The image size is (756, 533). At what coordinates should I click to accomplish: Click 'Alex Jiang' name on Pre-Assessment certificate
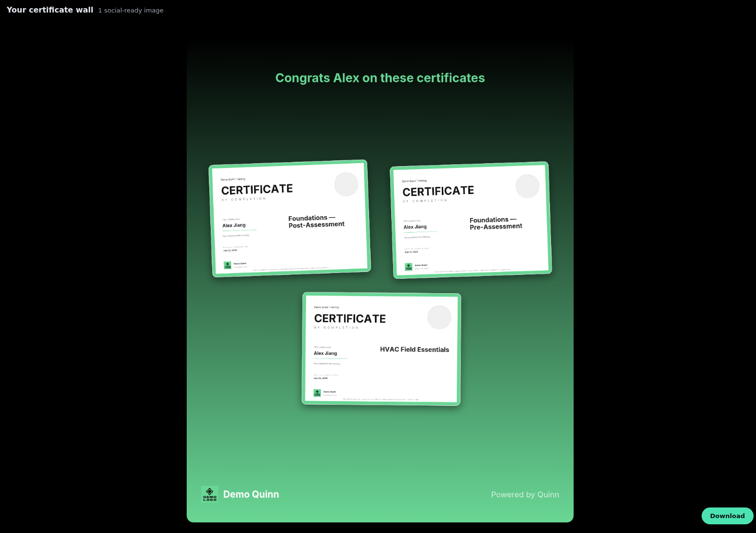(x=415, y=227)
